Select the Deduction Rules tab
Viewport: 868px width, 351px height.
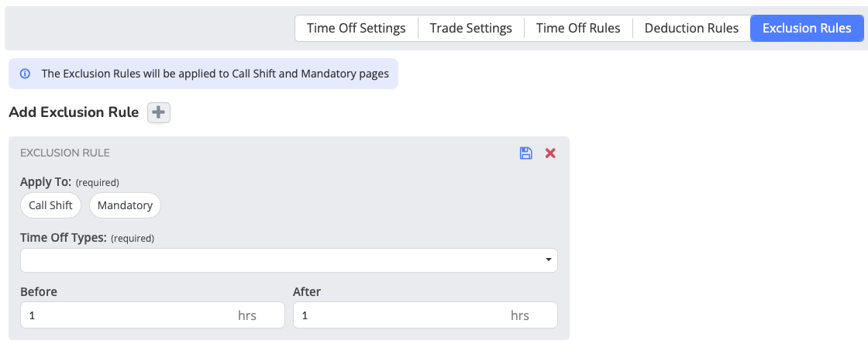[691, 28]
